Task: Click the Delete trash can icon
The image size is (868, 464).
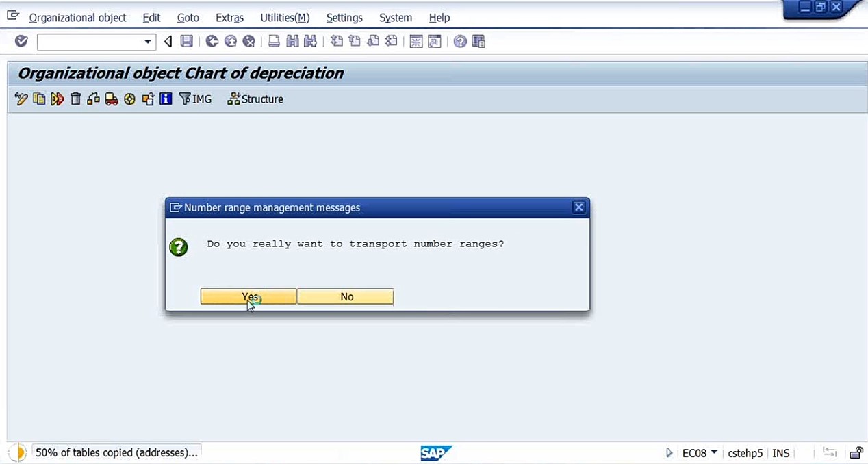Action: (75, 99)
